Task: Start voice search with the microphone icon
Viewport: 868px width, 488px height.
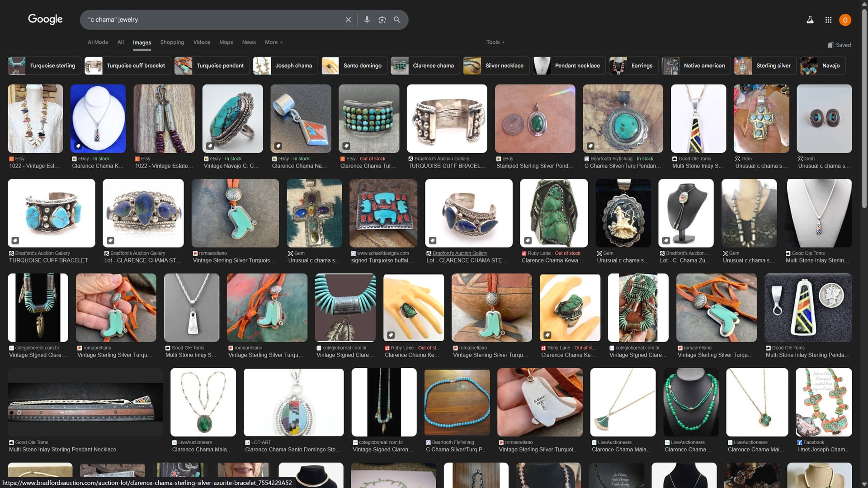Action: pyautogui.click(x=367, y=20)
